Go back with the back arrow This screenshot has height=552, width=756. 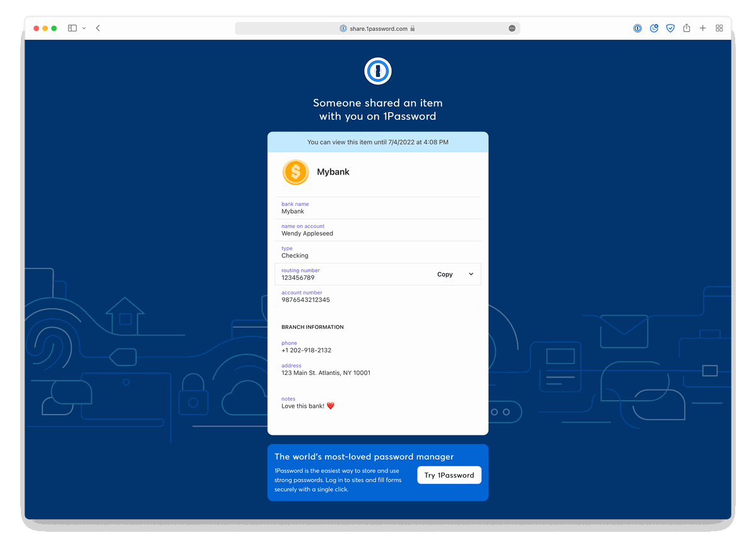click(98, 28)
